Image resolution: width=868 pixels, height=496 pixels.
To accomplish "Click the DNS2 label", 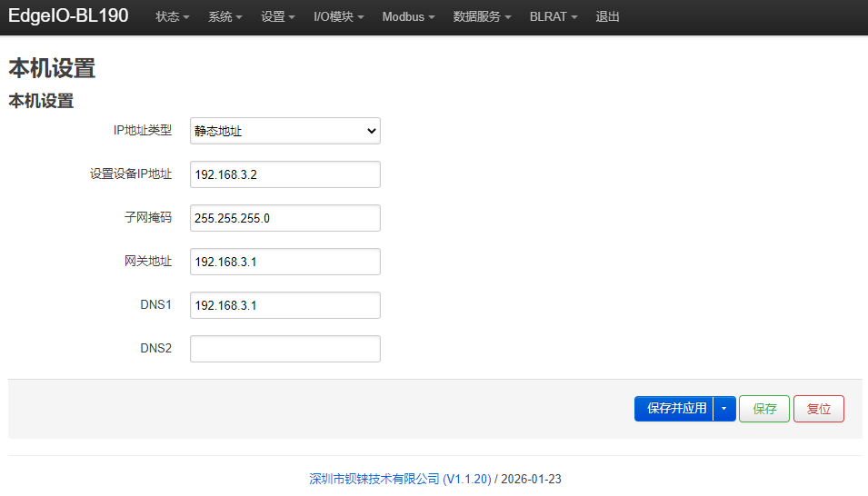I will pos(155,348).
